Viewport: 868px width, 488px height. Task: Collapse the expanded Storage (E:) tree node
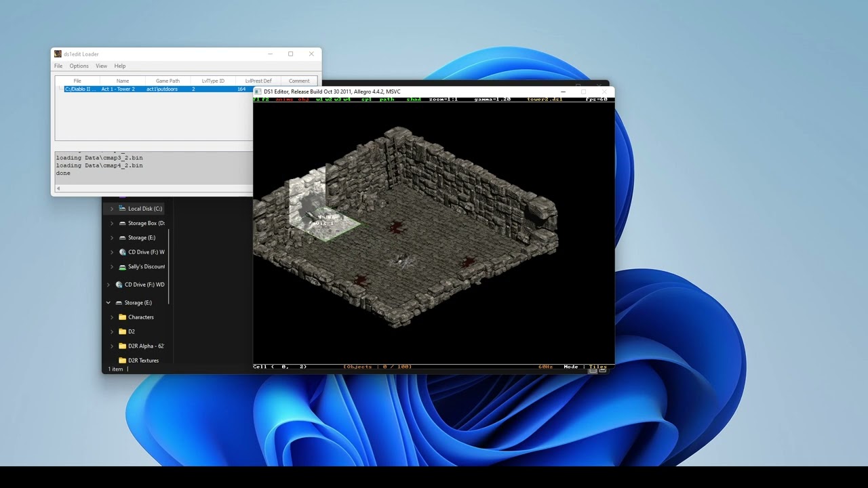tap(108, 303)
